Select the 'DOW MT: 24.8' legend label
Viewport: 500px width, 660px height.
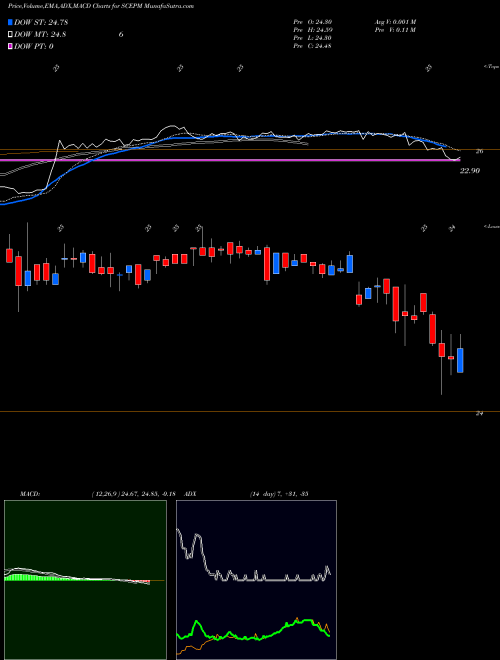point(40,35)
